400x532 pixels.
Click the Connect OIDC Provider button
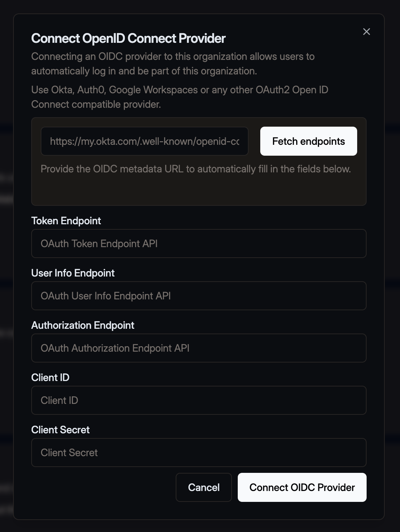click(x=302, y=487)
